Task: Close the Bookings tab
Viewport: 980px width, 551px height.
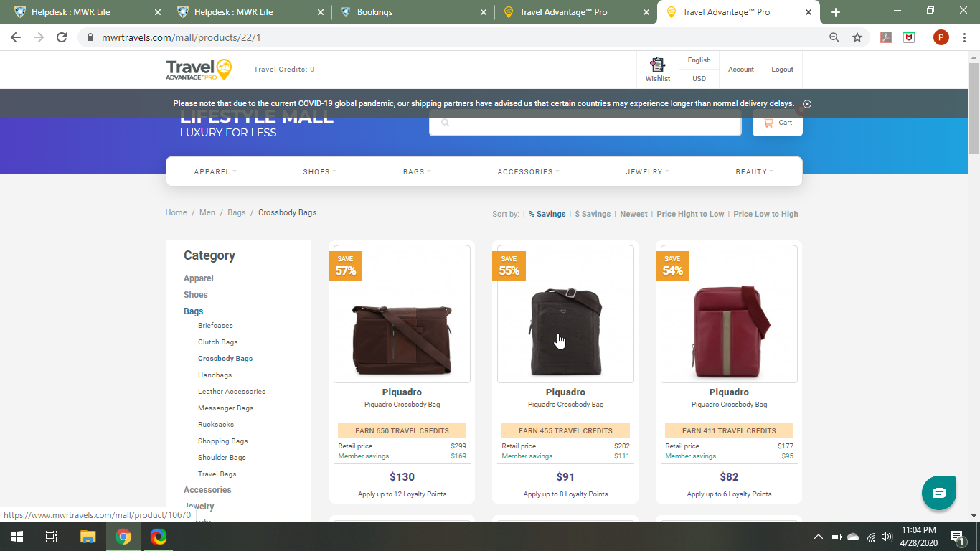Action: click(x=483, y=12)
